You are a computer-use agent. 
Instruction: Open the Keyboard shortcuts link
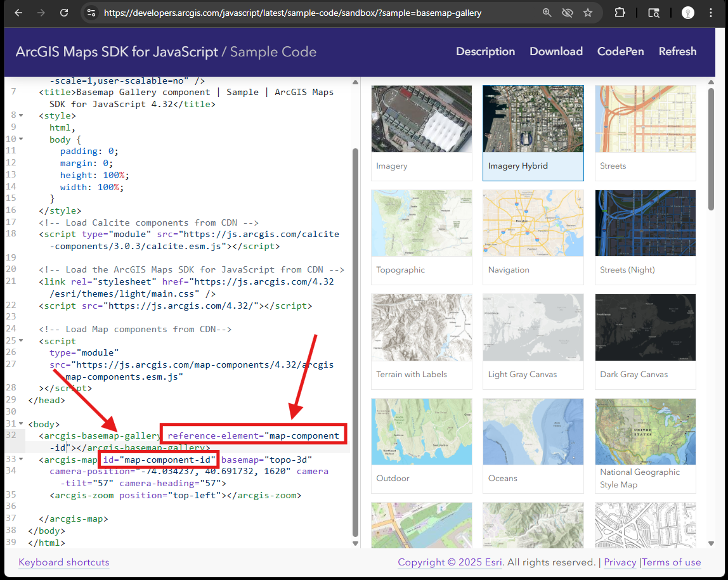[64, 562]
